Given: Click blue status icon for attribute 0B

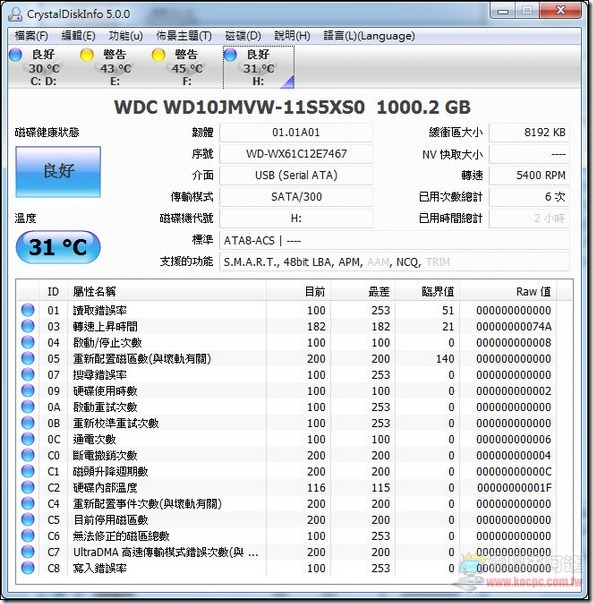Looking at the screenshot, I should [28, 423].
